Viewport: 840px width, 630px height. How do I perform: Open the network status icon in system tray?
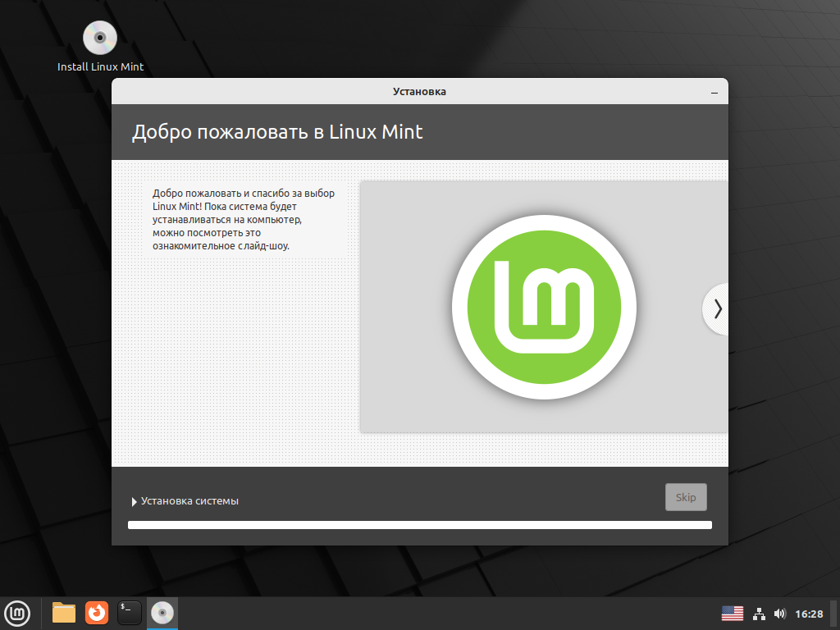[759, 613]
